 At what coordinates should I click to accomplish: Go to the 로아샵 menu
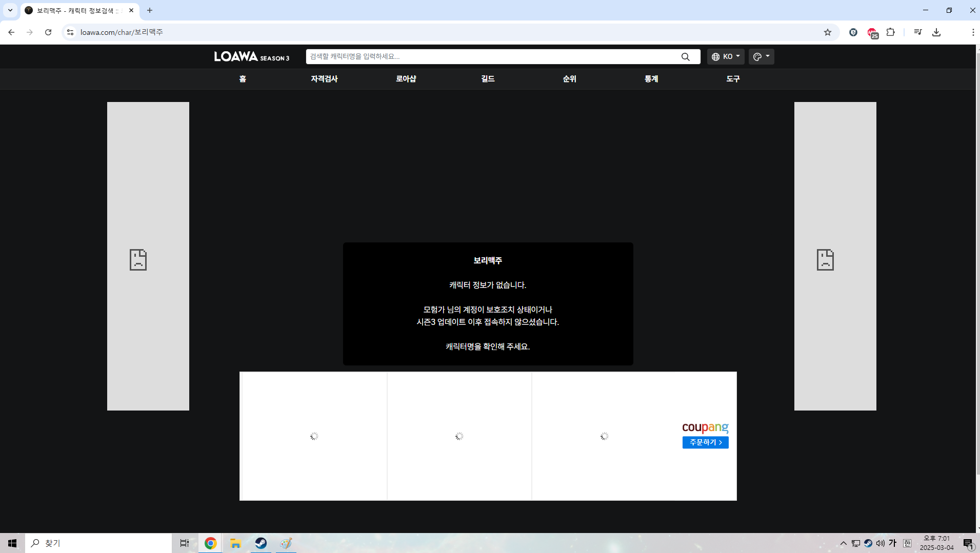pyautogui.click(x=406, y=79)
